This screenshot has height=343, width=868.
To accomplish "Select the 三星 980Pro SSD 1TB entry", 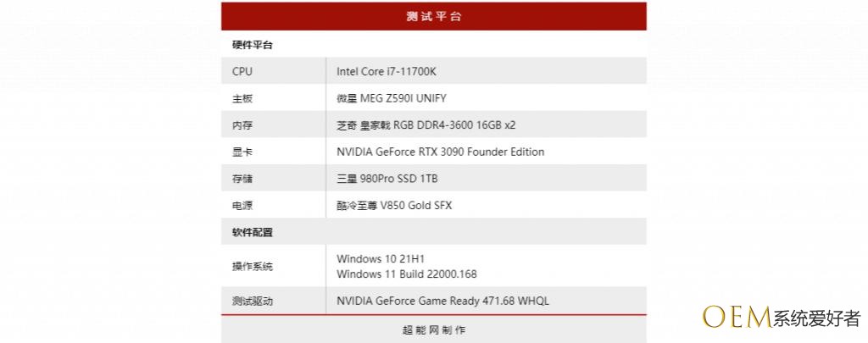I will (387, 180).
